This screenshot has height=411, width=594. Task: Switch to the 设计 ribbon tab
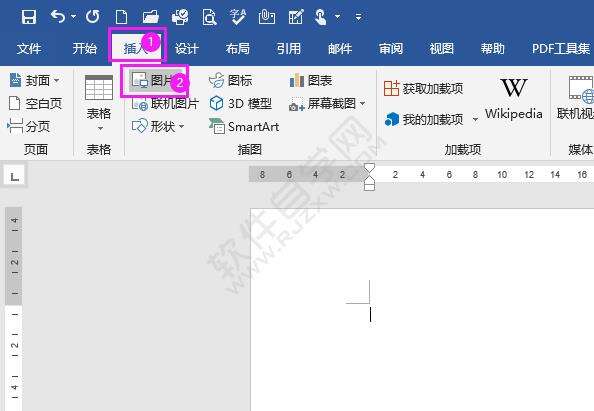(x=186, y=48)
